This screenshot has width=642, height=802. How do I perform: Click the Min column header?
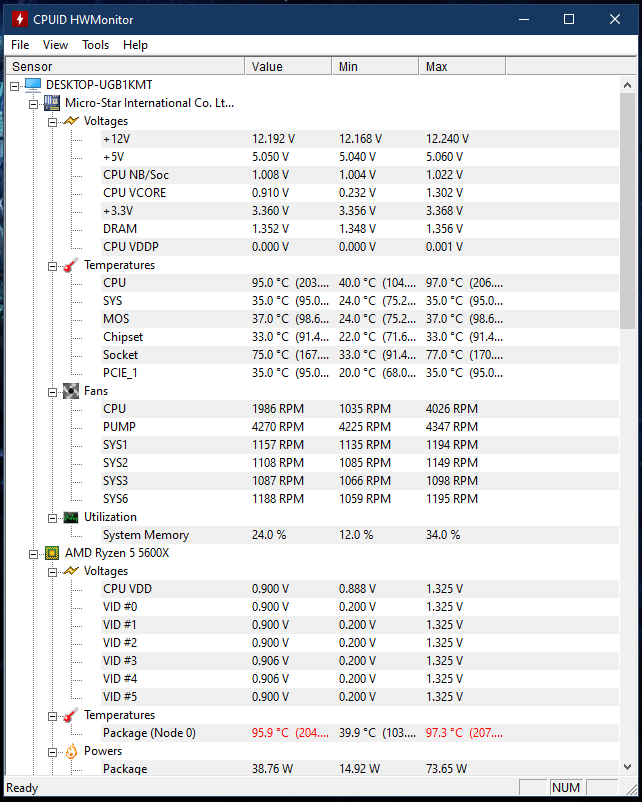pyautogui.click(x=375, y=66)
